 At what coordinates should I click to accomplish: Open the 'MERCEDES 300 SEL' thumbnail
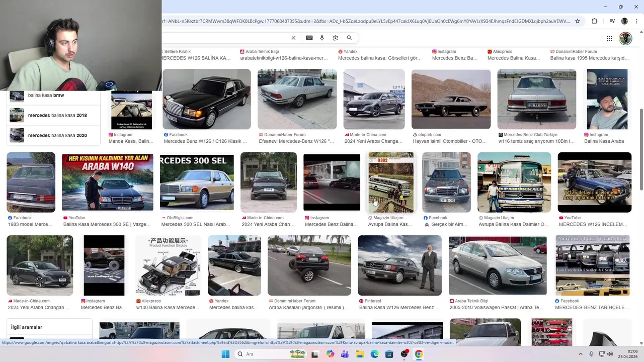197,182
